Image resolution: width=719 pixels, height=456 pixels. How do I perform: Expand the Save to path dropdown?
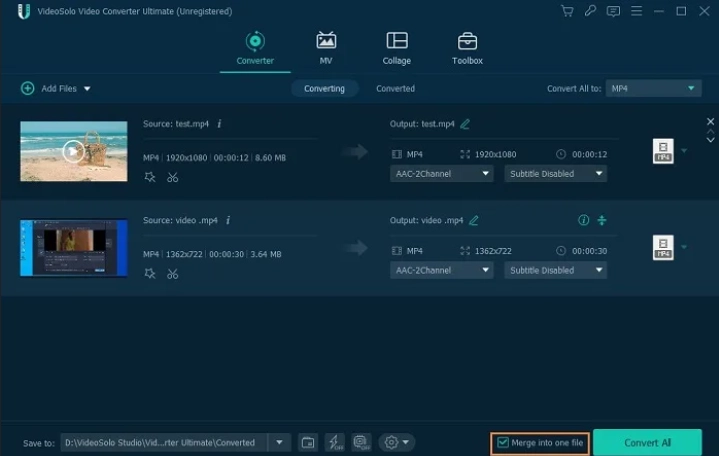tap(279, 443)
